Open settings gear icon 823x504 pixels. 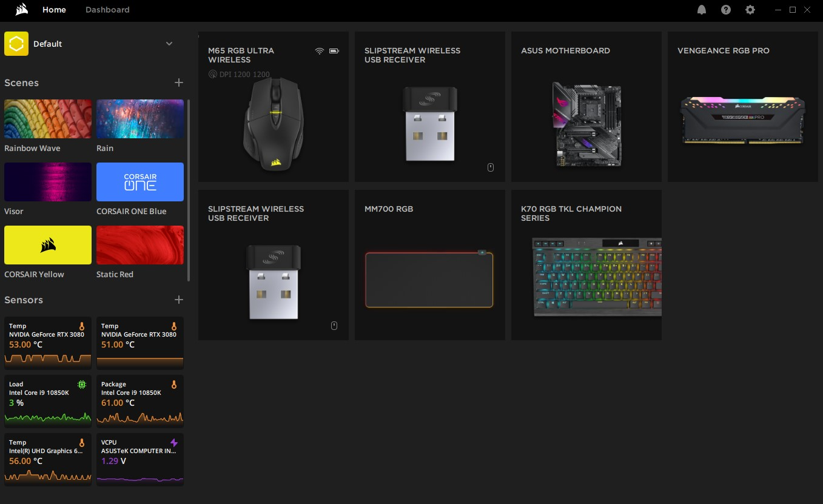pyautogui.click(x=750, y=10)
